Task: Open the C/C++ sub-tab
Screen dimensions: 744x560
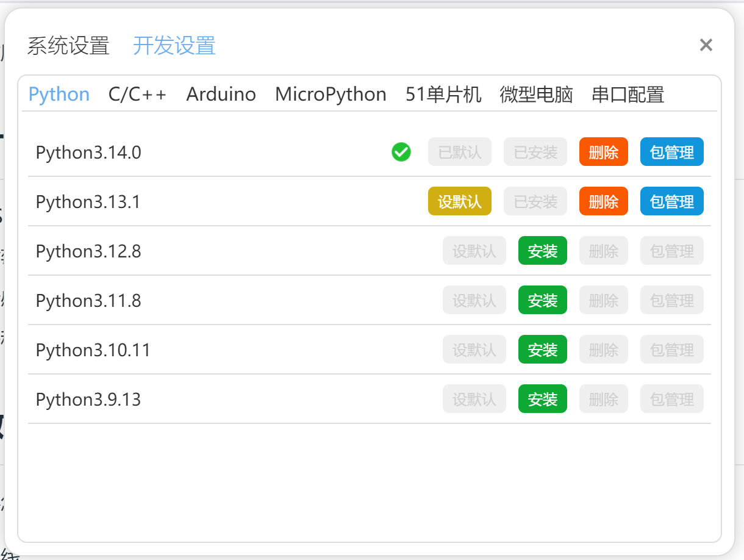Action: (138, 95)
